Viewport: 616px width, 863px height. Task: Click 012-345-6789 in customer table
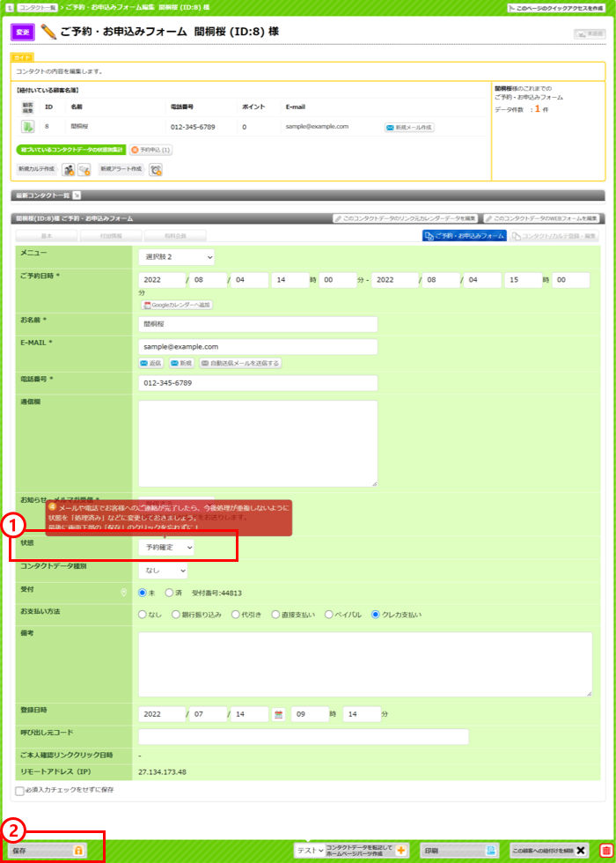click(193, 127)
